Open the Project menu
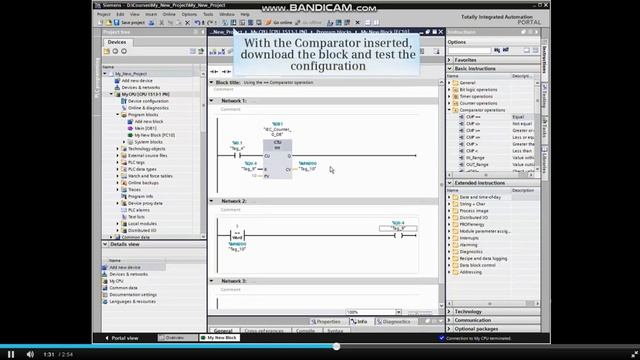Viewport: 640px width, 360px height. [x=104, y=14]
